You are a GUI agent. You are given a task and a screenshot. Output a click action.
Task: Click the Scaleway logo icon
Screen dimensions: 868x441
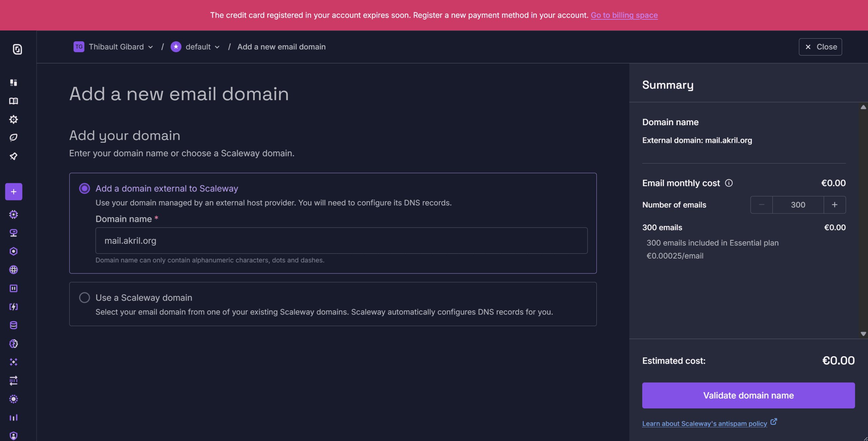17,49
